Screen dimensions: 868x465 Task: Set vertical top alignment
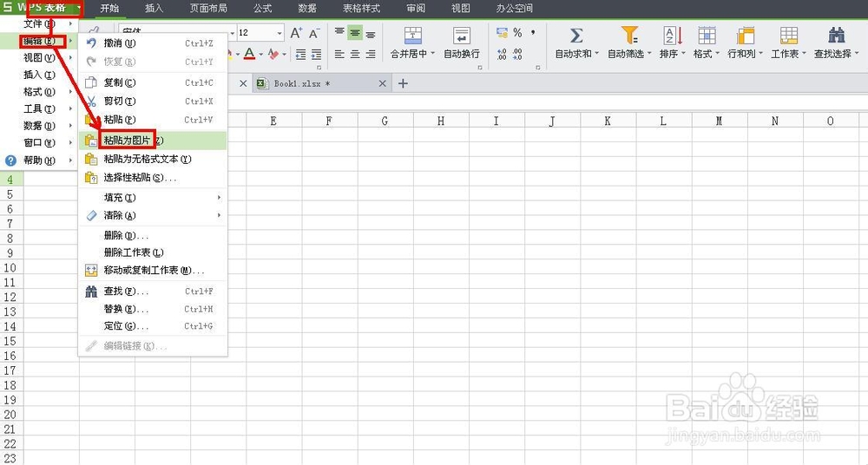(339, 33)
